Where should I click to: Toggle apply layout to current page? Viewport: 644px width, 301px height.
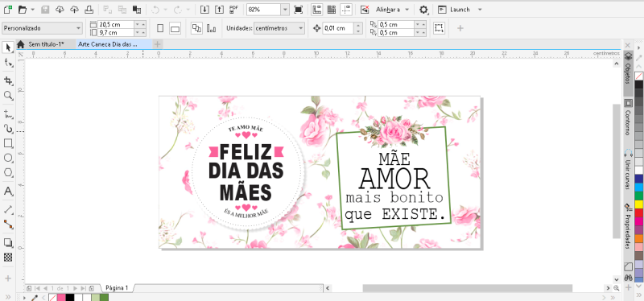pyautogui.click(x=212, y=28)
